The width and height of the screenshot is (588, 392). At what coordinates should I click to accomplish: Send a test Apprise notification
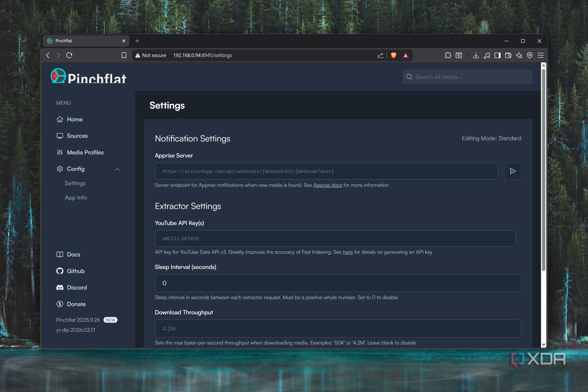tap(513, 171)
